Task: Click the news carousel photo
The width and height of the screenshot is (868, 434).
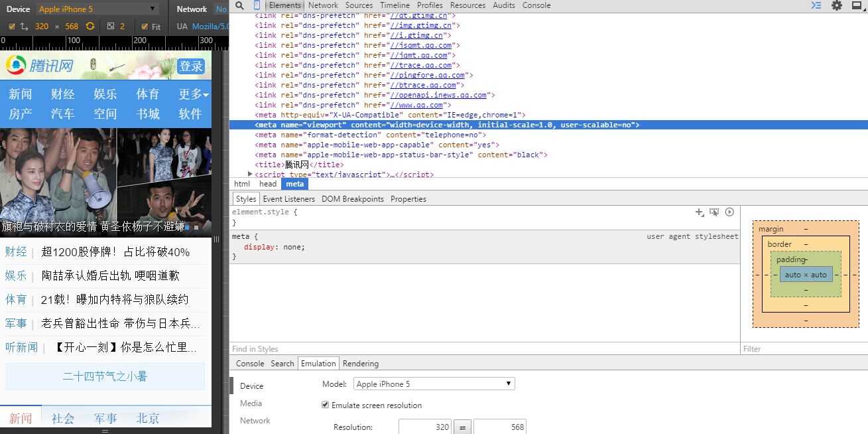Action: coord(105,182)
